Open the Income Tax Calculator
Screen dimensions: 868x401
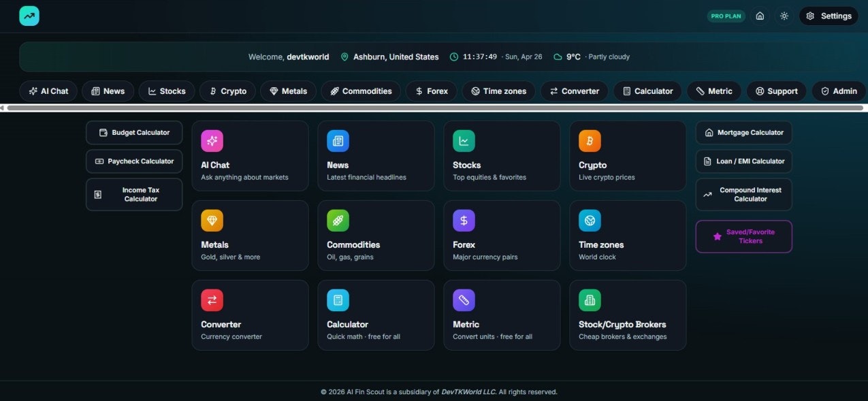click(134, 195)
